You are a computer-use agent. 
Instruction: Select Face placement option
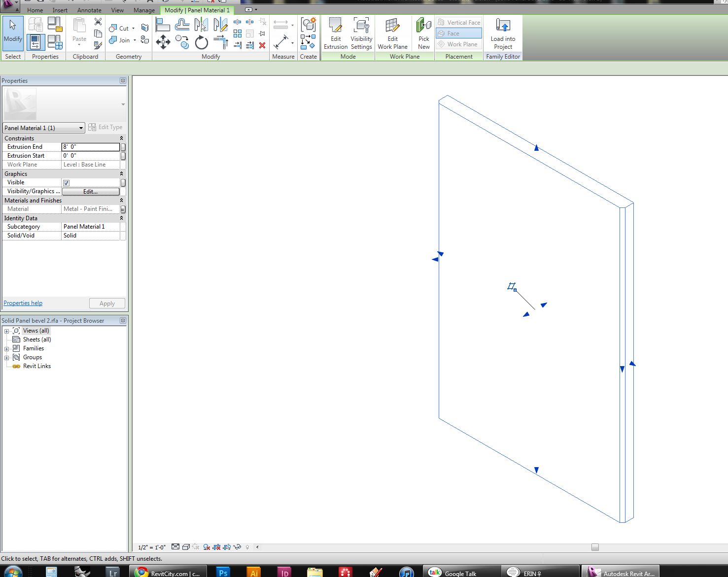point(459,34)
